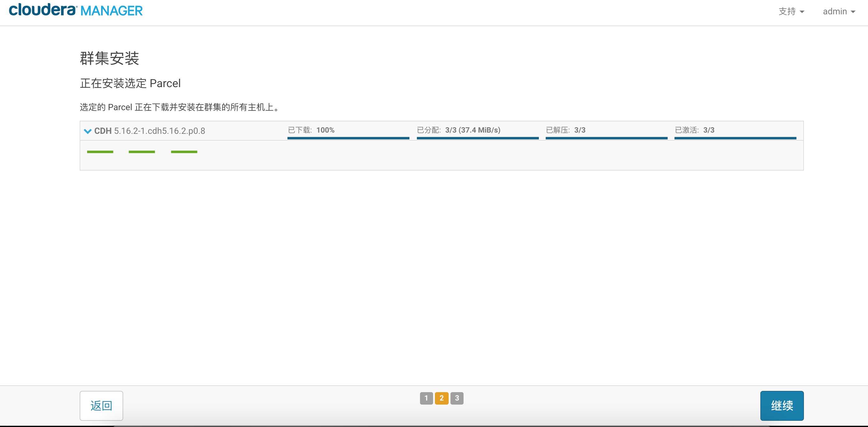The height and width of the screenshot is (427, 868).
Task: Click the CDH 5.16.2-1.cdh5.16.2.p0.8 parcel name
Action: 150,131
